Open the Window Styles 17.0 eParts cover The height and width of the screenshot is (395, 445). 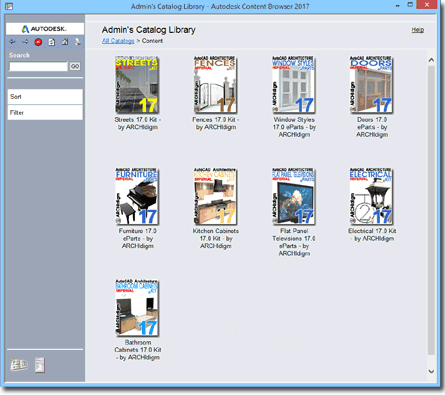tap(293, 85)
